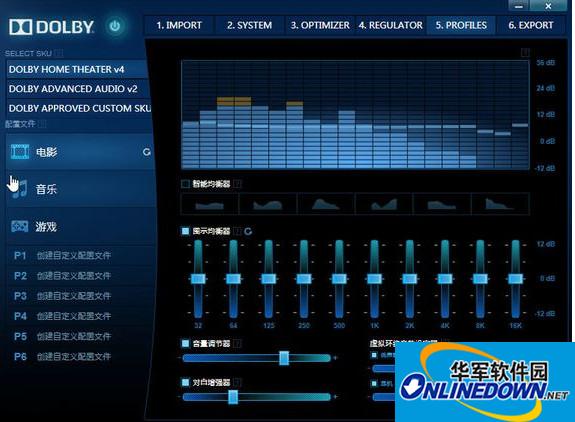Screen dimensions: 575x422
Task: Click the 64 Hz equalizer slider handle
Action: (x=233, y=279)
